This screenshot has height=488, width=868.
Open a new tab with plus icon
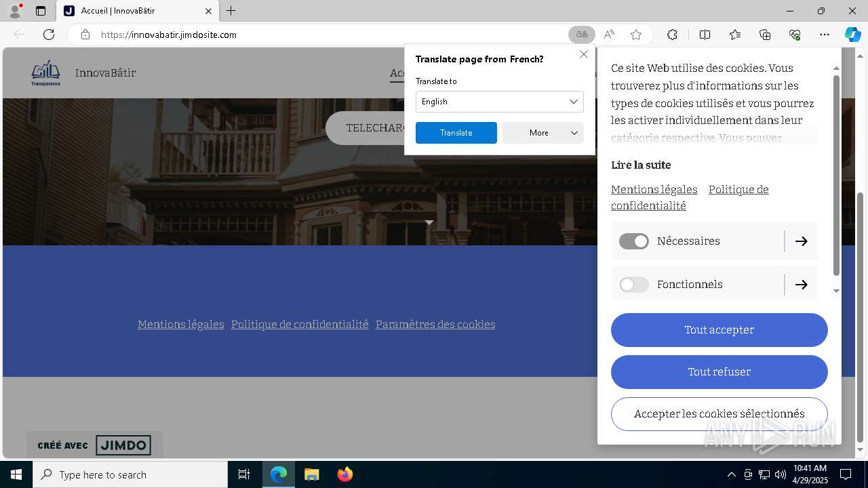[x=231, y=11]
